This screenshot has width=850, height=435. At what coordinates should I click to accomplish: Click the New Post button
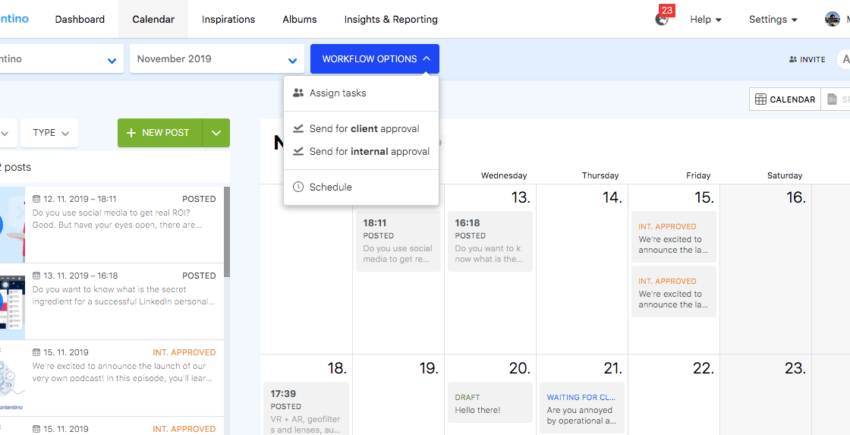tap(160, 133)
